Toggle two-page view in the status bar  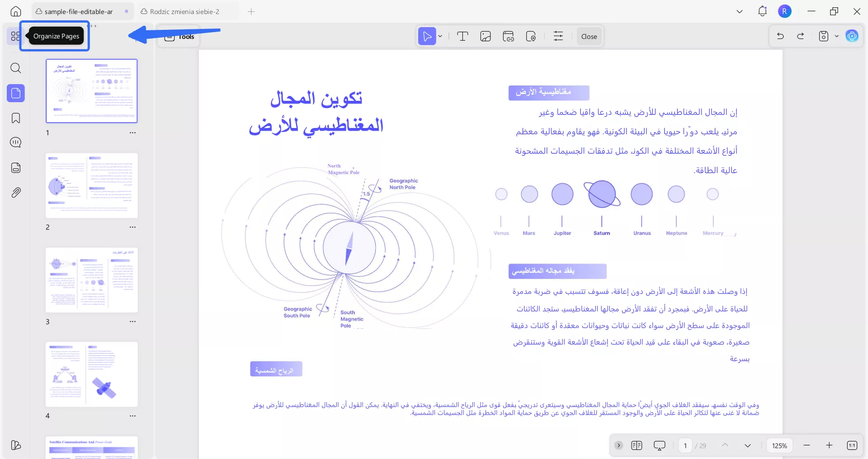637,445
